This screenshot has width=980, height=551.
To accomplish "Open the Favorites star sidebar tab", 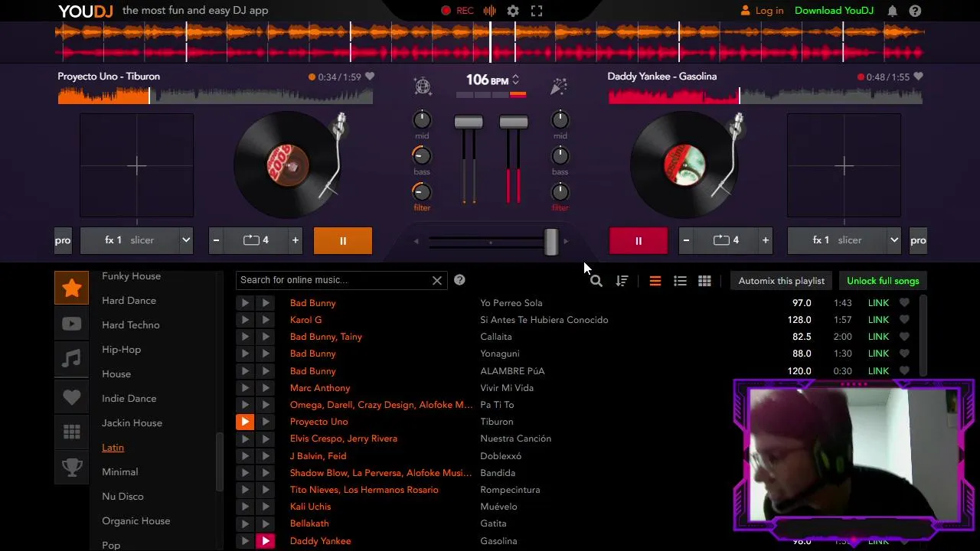I will tap(72, 288).
